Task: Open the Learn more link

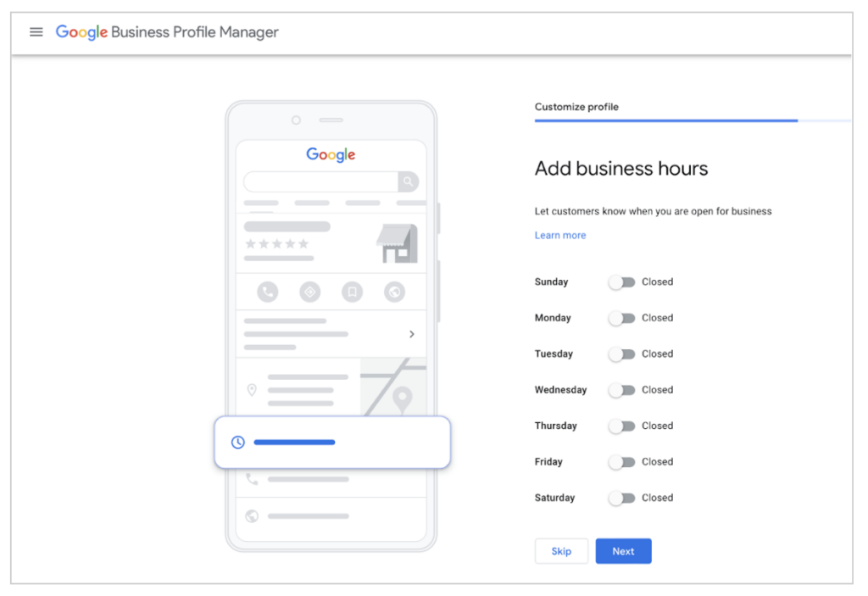Action: coord(560,236)
